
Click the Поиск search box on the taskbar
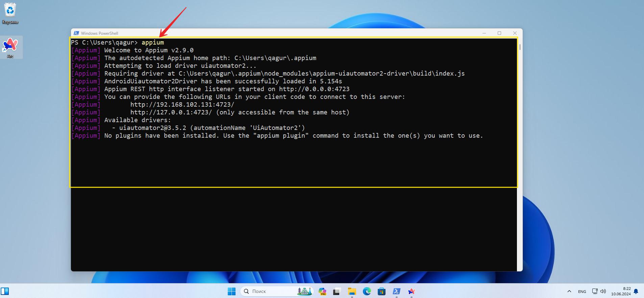click(277, 291)
